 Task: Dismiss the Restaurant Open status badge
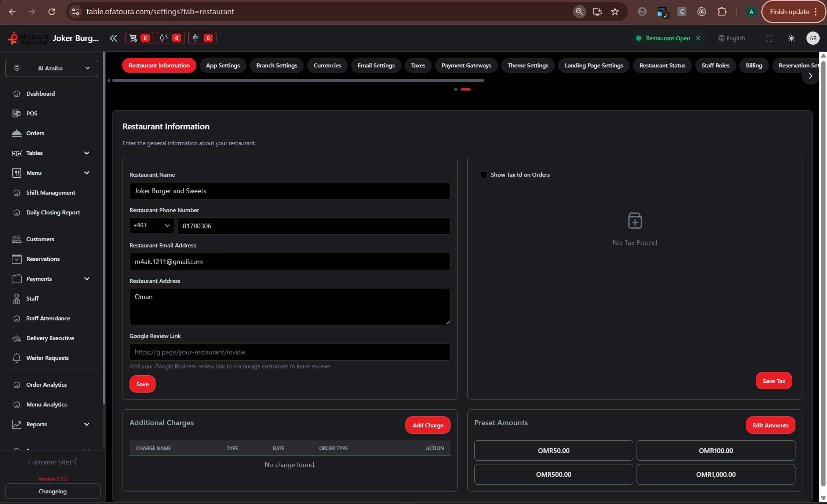coord(698,38)
